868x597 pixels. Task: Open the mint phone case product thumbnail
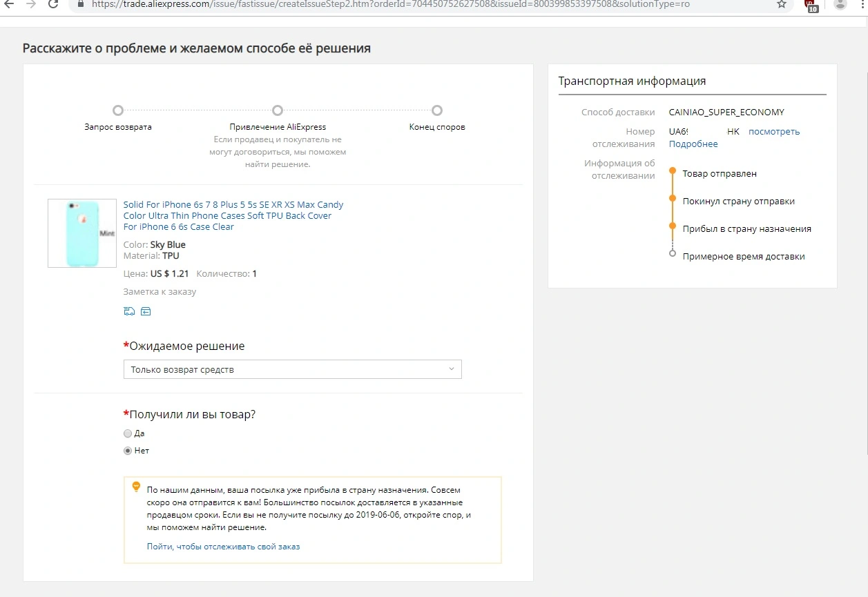[82, 233]
